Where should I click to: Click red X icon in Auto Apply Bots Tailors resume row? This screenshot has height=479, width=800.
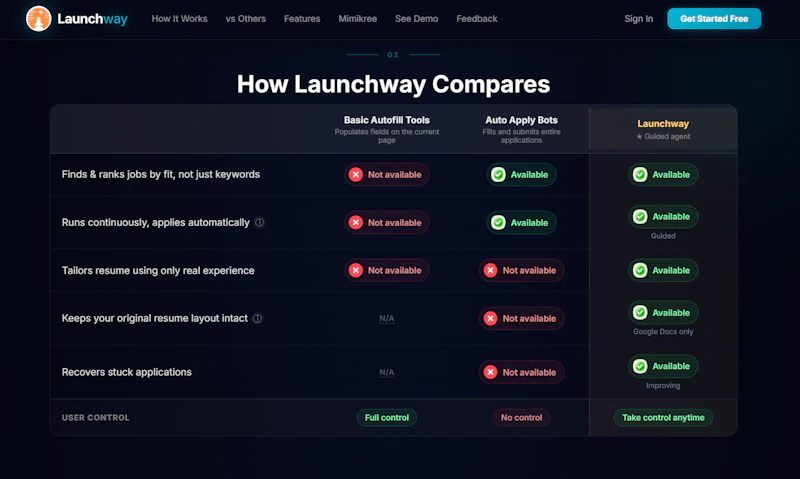490,270
